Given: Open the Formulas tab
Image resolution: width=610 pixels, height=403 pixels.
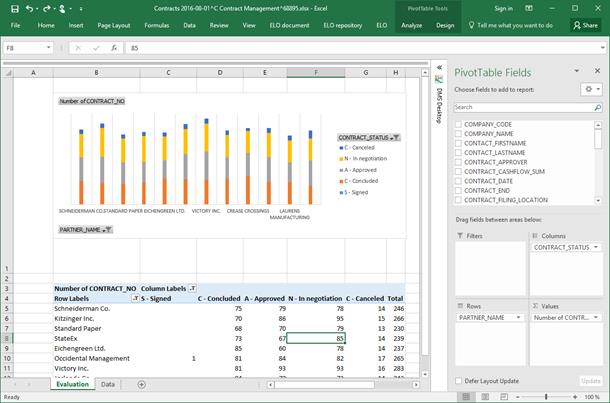Looking at the screenshot, I should point(157,25).
